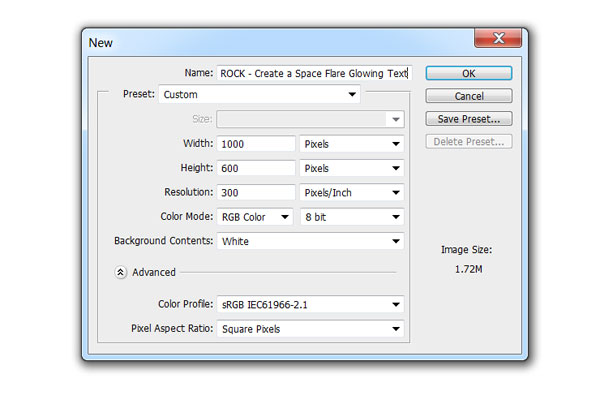The height and width of the screenshot is (400, 600).
Task: Open the Height units Pixels dropdown
Action: (352, 168)
